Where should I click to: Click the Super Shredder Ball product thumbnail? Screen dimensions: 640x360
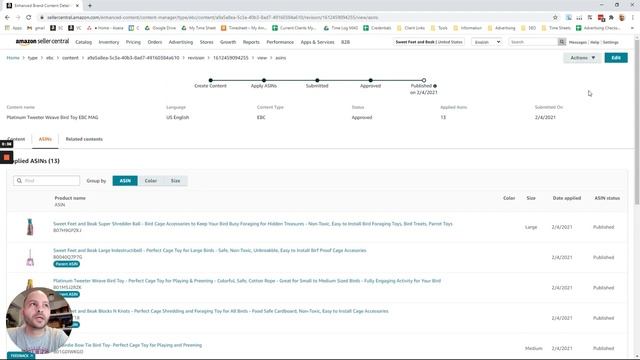click(x=30, y=227)
